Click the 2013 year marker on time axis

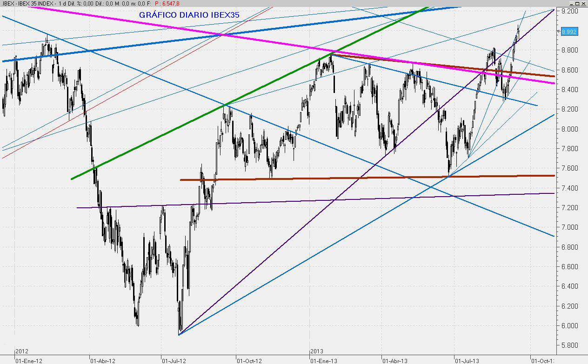coord(317,352)
